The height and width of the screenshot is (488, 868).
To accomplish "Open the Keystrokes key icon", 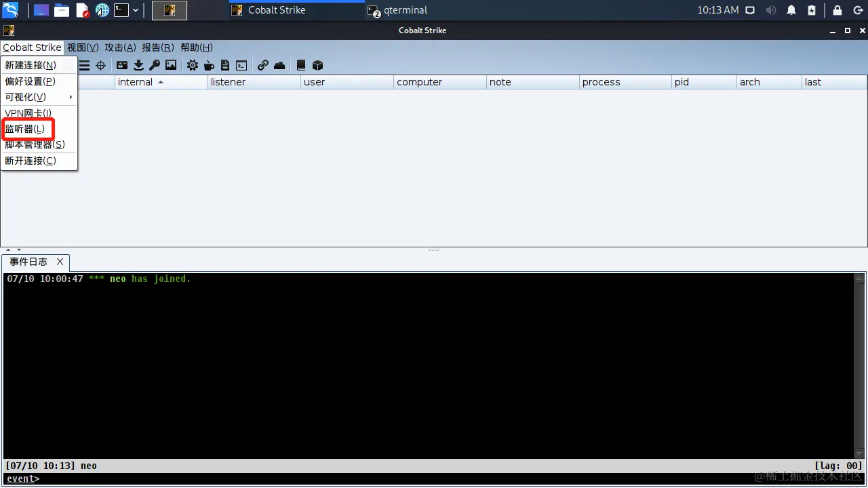I will pyautogui.click(x=155, y=65).
